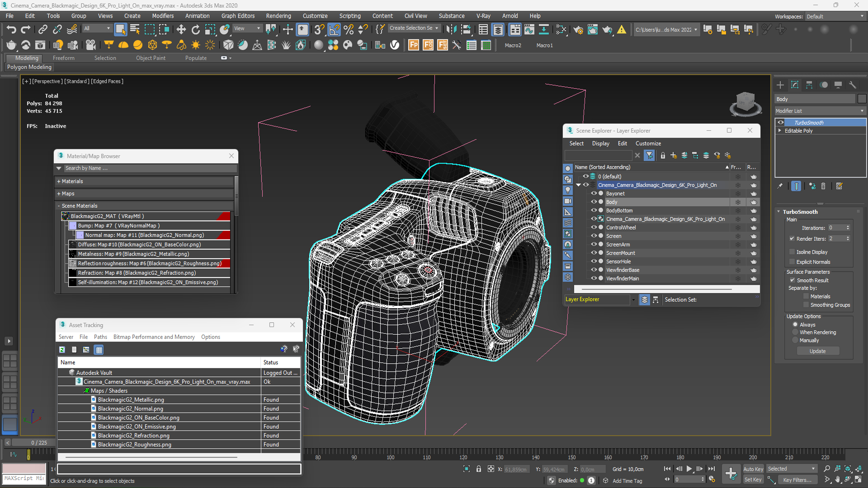Enable Isoline Display checkbox

pos(792,252)
